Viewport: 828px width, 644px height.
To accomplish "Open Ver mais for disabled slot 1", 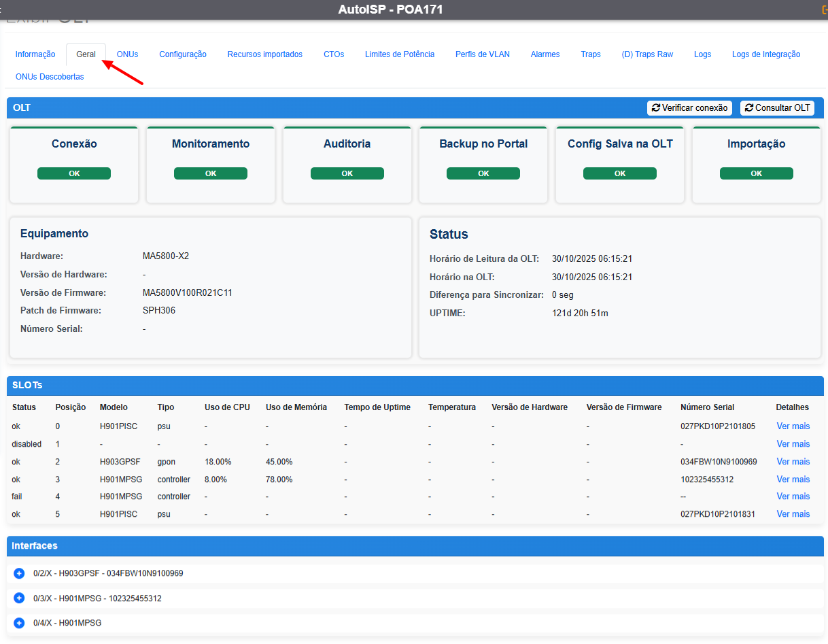I will click(793, 444).
